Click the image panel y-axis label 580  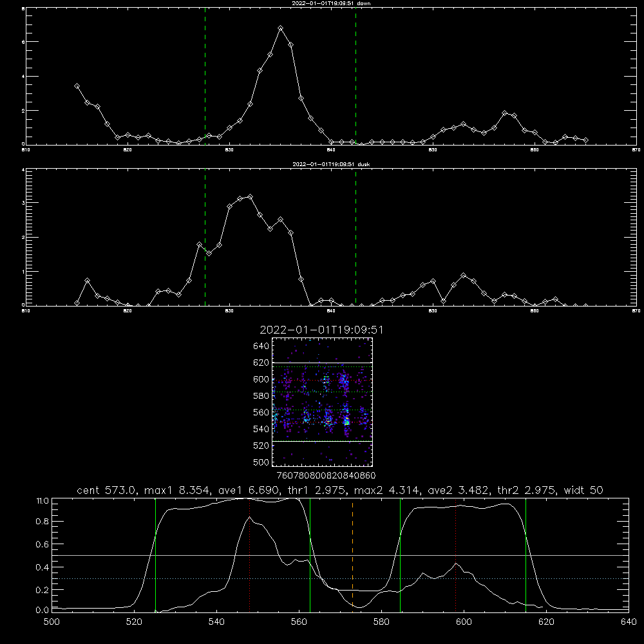[261, 396]
